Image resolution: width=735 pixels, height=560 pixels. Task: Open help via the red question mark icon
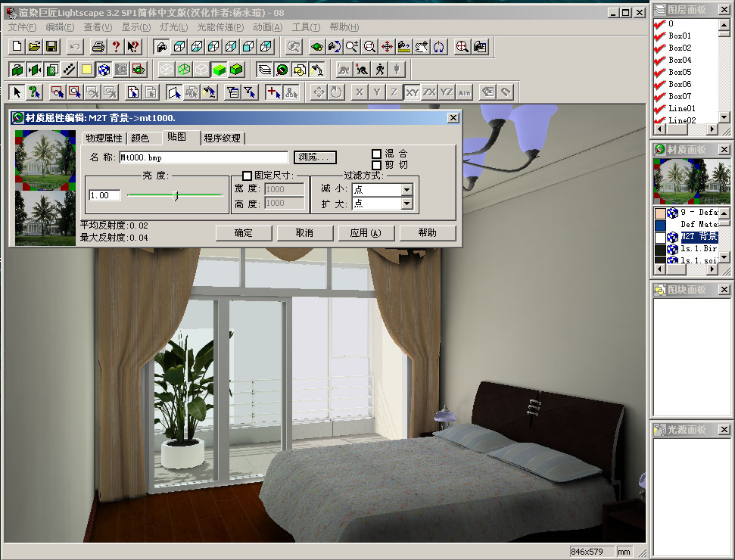(115, 46)
